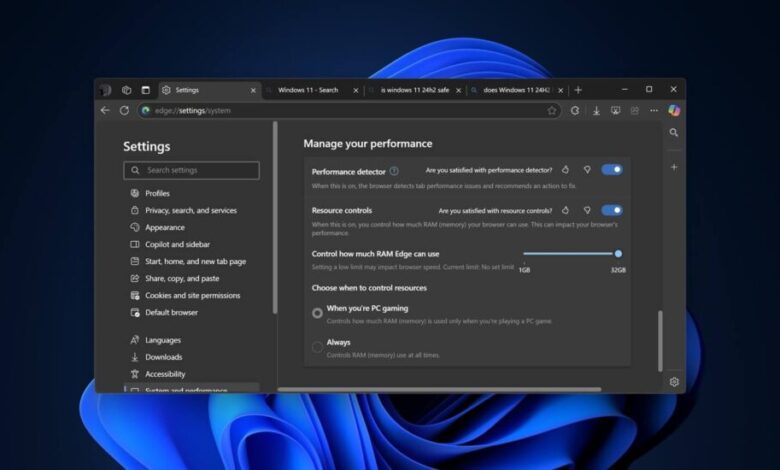This screenshot has width=780, height=470.
Task: Open the sidebar search icon
Action: (674, 132)
